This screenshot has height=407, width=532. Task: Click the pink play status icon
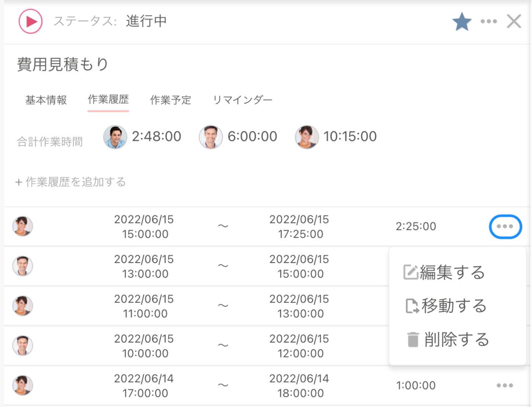pyautogui.click(x=30, y=21)
